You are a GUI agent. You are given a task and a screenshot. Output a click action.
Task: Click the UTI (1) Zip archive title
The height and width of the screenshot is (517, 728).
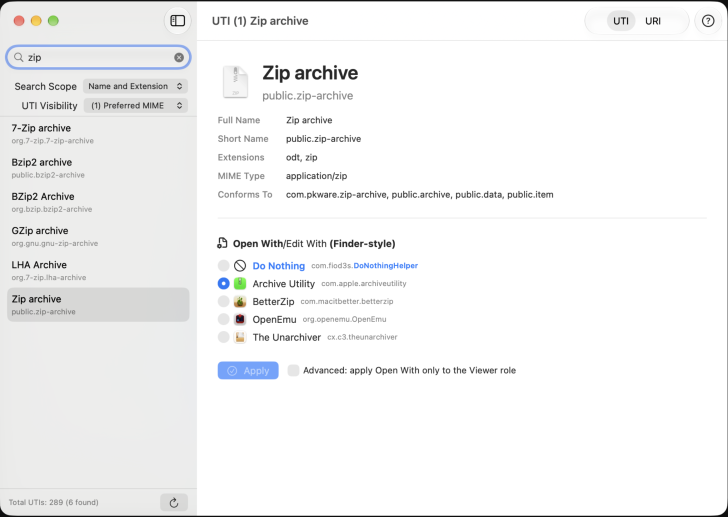[260, 21]
